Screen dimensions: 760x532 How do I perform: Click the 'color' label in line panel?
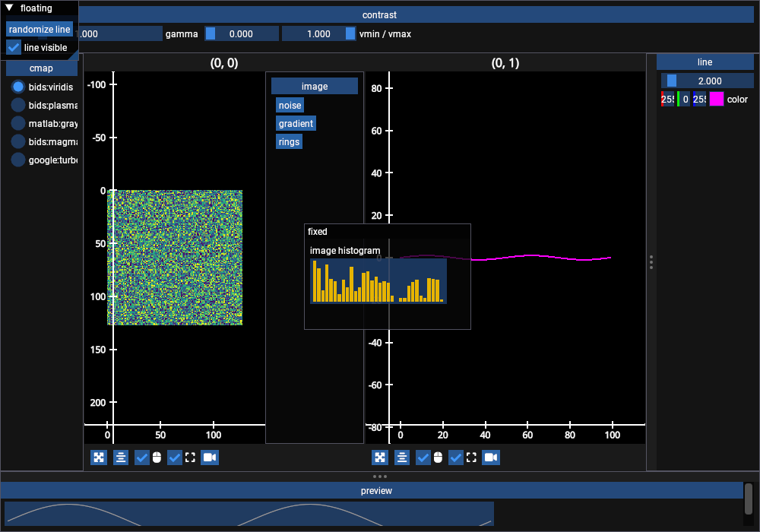click(x=737, y=99)
